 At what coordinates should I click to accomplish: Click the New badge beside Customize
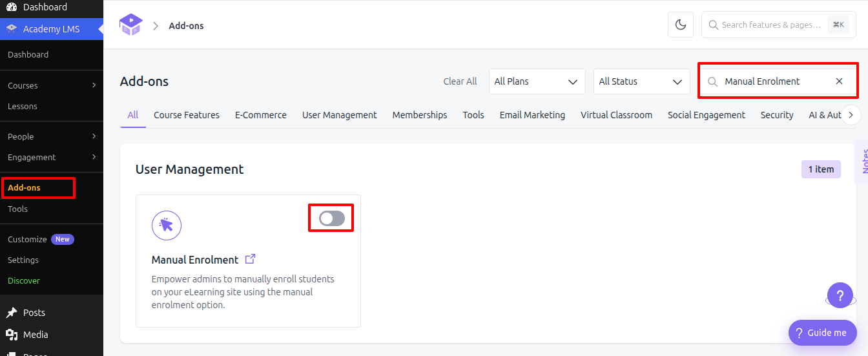click(63, 239)
